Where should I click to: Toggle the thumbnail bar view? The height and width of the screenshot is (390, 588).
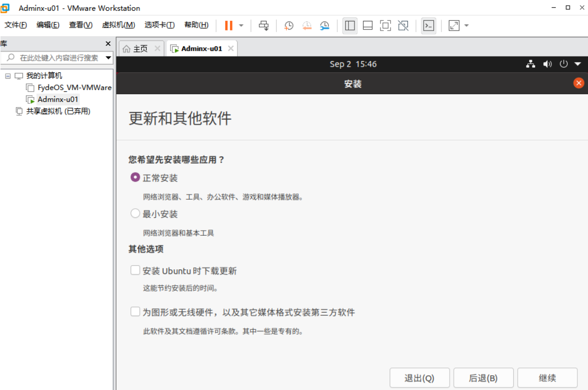(368, 25)
